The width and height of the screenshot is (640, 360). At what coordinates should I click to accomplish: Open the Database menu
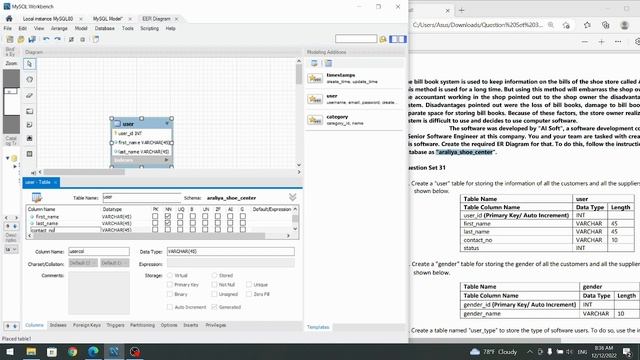pyautogui.click(x=104, y=29)
